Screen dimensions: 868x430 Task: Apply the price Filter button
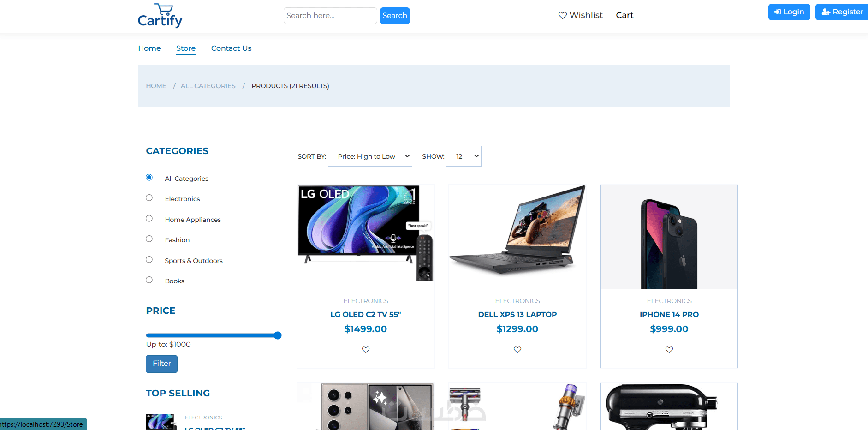[x=162, y=364]
